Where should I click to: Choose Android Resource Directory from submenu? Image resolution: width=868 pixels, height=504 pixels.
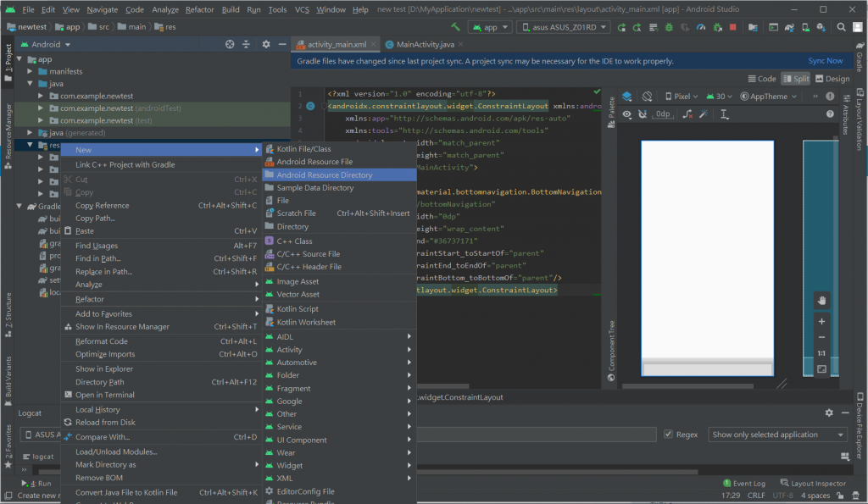[x=324, y=174]
